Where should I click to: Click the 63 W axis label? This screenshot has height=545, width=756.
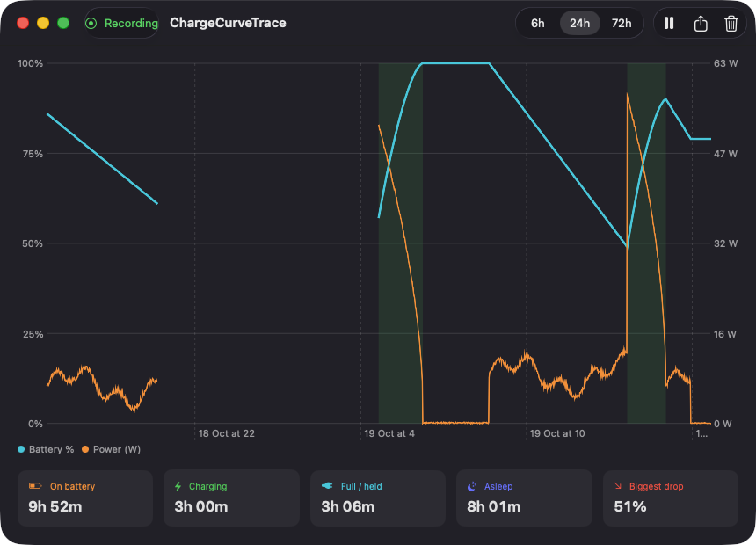click(725, 63)
